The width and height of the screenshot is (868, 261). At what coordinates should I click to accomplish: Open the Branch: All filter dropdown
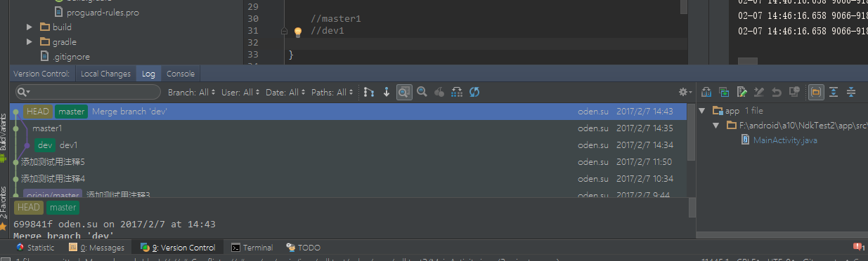tap(191, 92)
